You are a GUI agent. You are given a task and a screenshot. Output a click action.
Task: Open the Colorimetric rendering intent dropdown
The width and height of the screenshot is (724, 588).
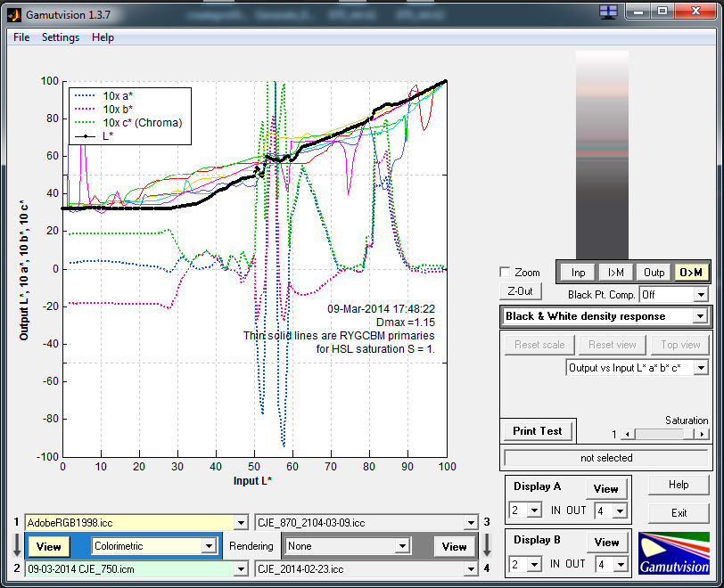209,546
